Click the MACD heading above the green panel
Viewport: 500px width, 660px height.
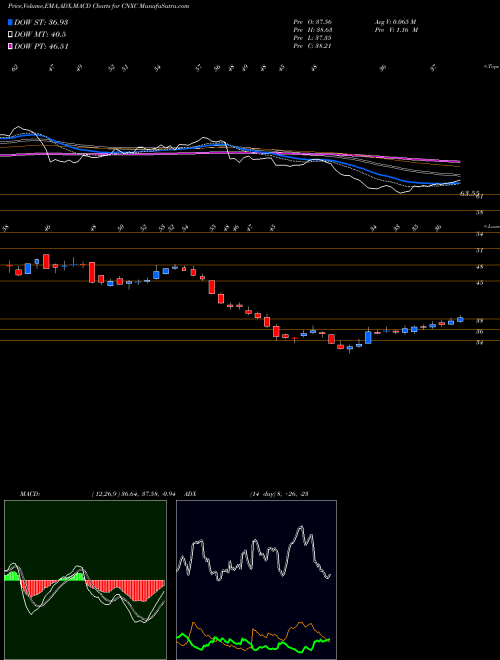29,494
